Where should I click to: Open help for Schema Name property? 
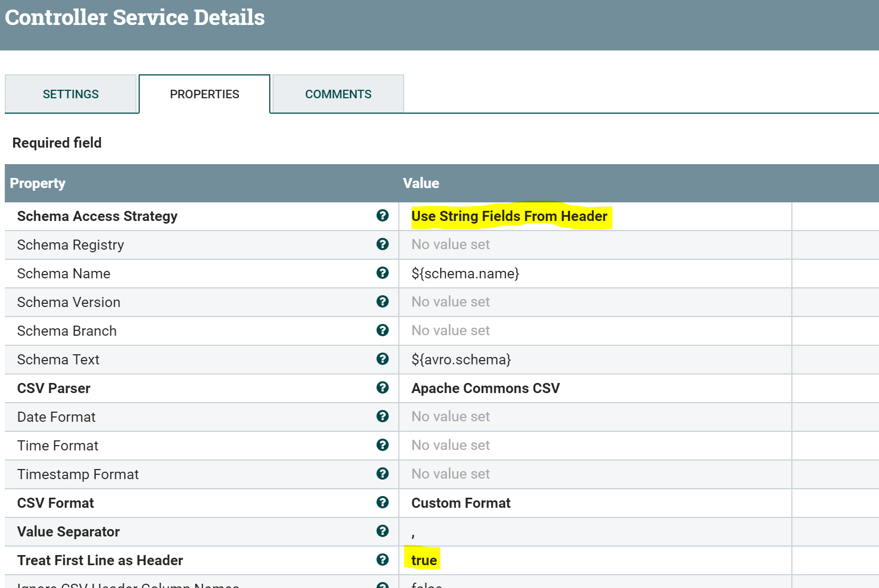pos(383,273)
